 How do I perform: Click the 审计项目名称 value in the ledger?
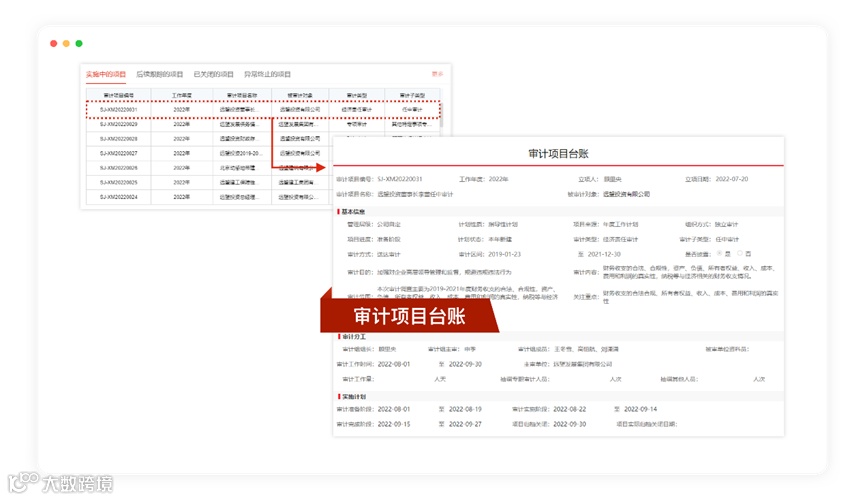pos(415,194)
